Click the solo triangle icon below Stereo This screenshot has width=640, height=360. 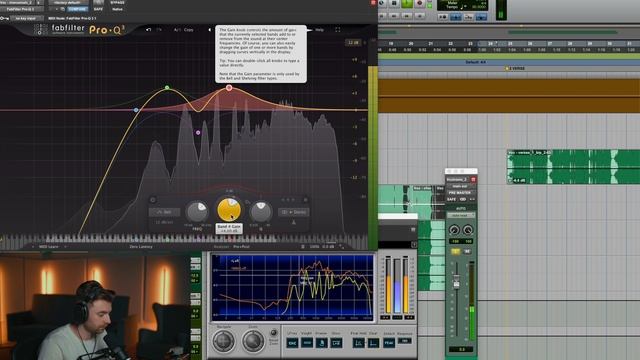point(293,222)
